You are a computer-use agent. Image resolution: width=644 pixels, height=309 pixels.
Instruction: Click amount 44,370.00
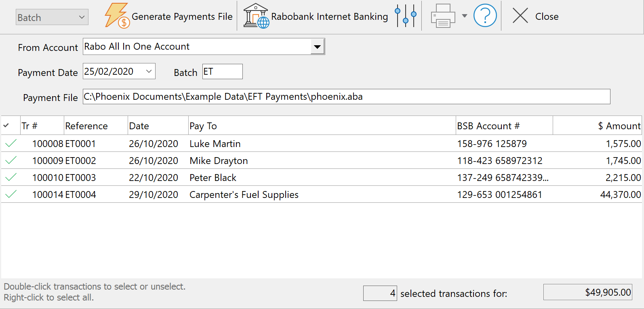click(x=621, y=195)
